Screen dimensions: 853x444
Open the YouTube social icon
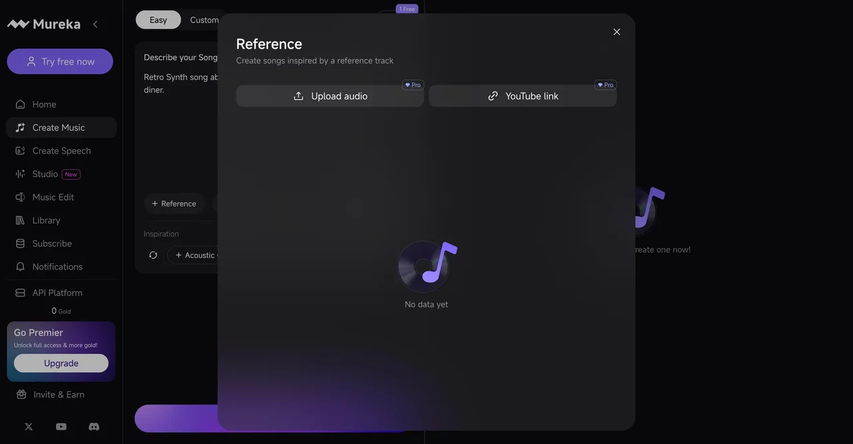click(61, 427)
